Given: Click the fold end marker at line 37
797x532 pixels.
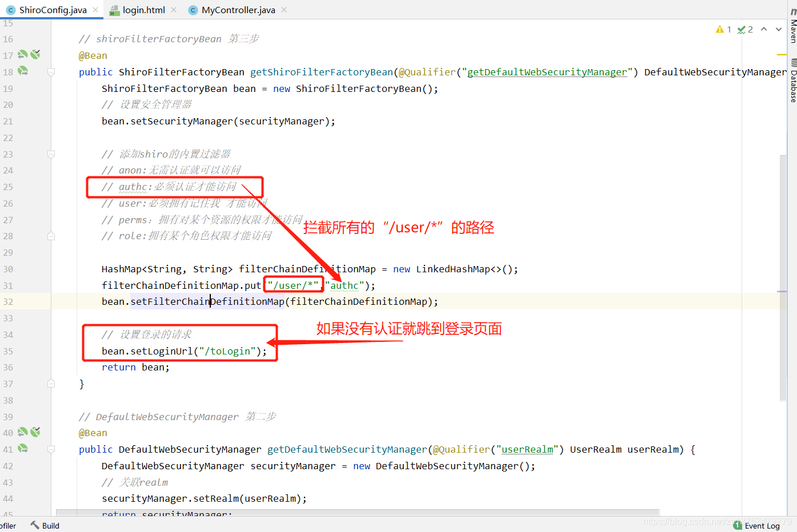Looking at the screenshot, I should 51,384.
